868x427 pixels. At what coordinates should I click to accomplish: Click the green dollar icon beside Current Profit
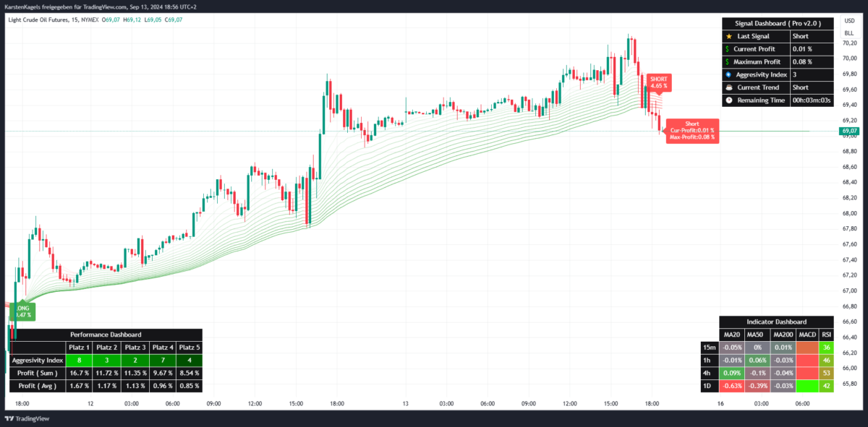coord(728,48)
